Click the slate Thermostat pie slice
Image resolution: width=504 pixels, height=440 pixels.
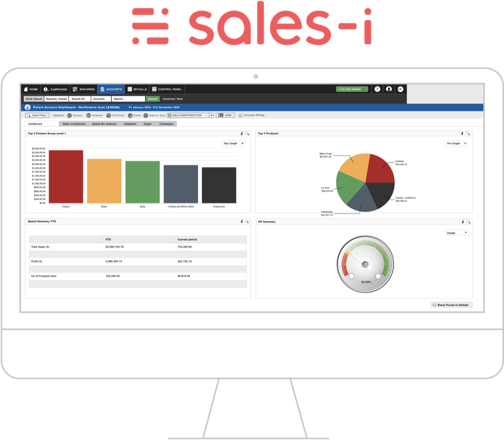(x=363, y=200)
